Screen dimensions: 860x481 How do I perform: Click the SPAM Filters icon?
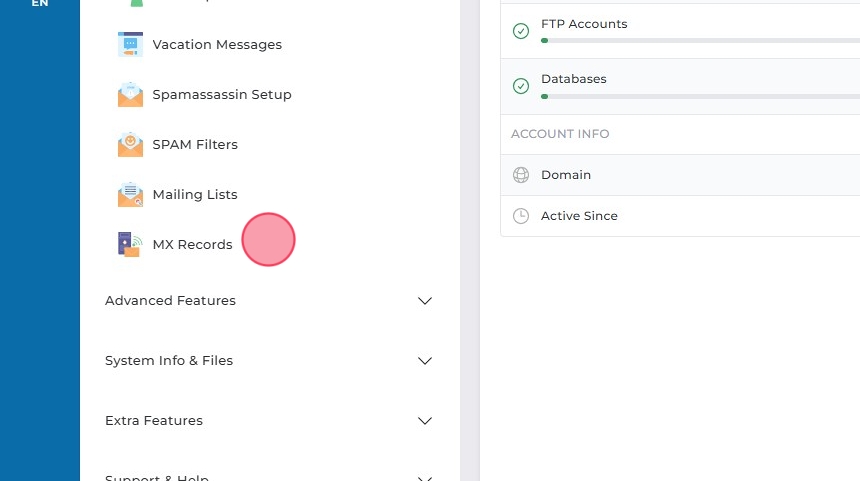point(130,145)
